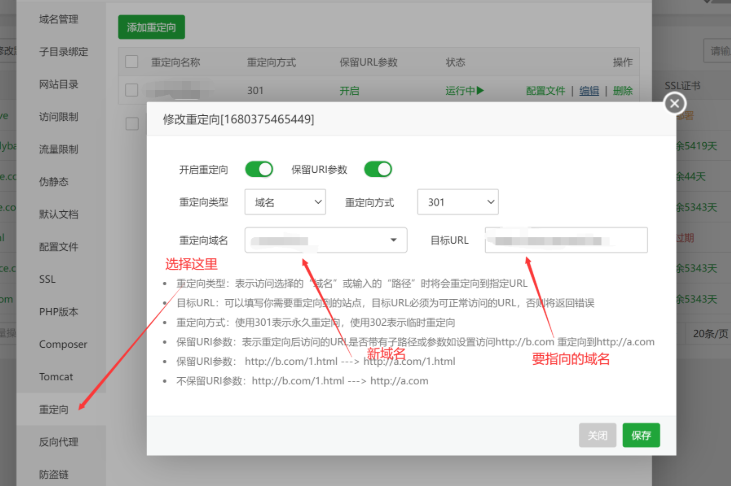Click the 删除 link in redirect row

click(622, 91)
